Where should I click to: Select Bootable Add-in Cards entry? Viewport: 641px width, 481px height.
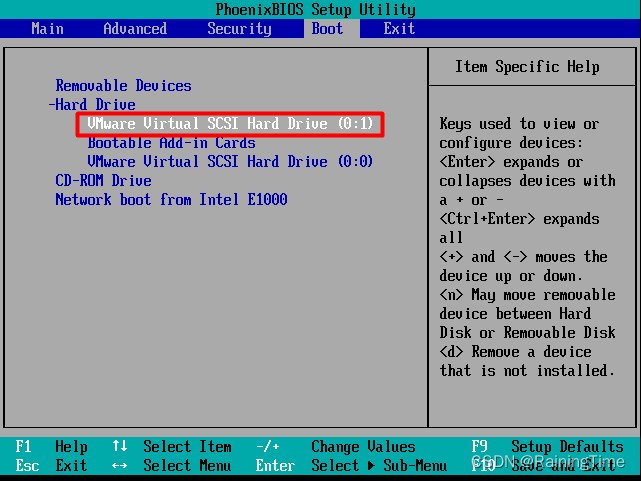tap(171, 143)
